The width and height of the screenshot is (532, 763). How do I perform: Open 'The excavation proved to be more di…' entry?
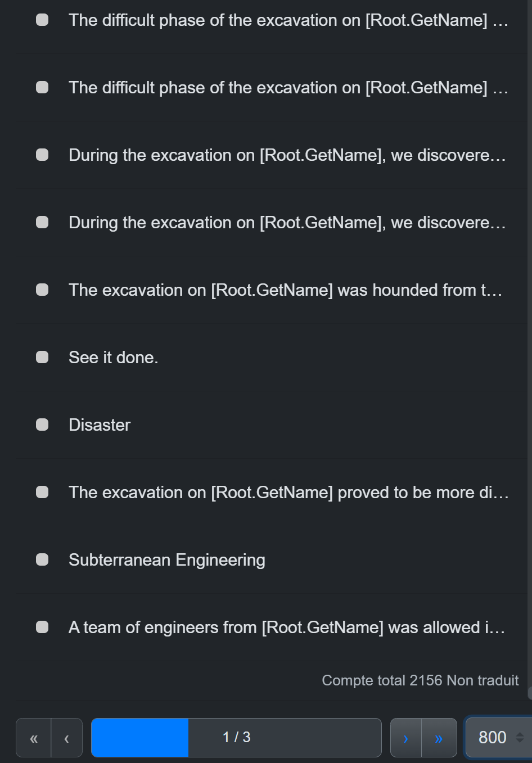point(288,493)
